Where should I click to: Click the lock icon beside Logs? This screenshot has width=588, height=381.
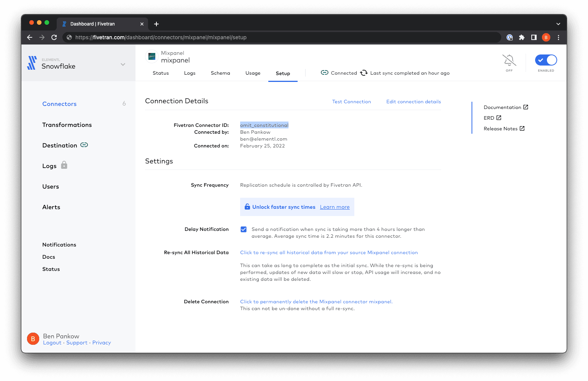point(64,165)
